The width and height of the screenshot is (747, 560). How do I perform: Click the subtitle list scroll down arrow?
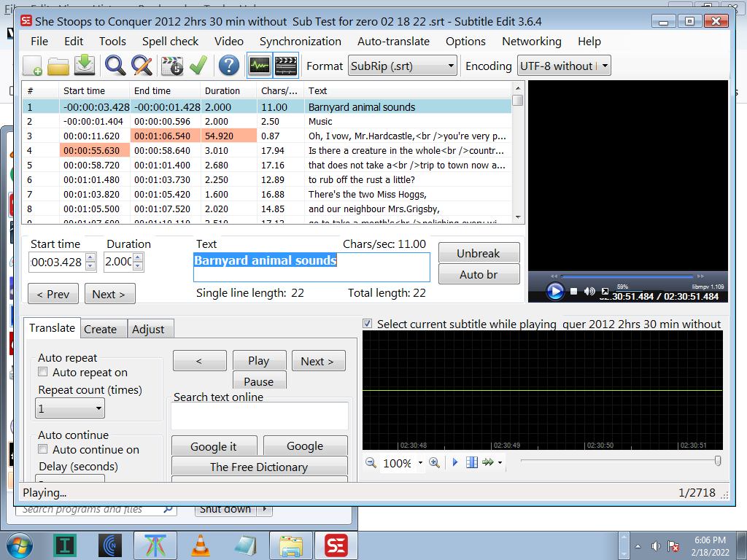click(518, 217)
